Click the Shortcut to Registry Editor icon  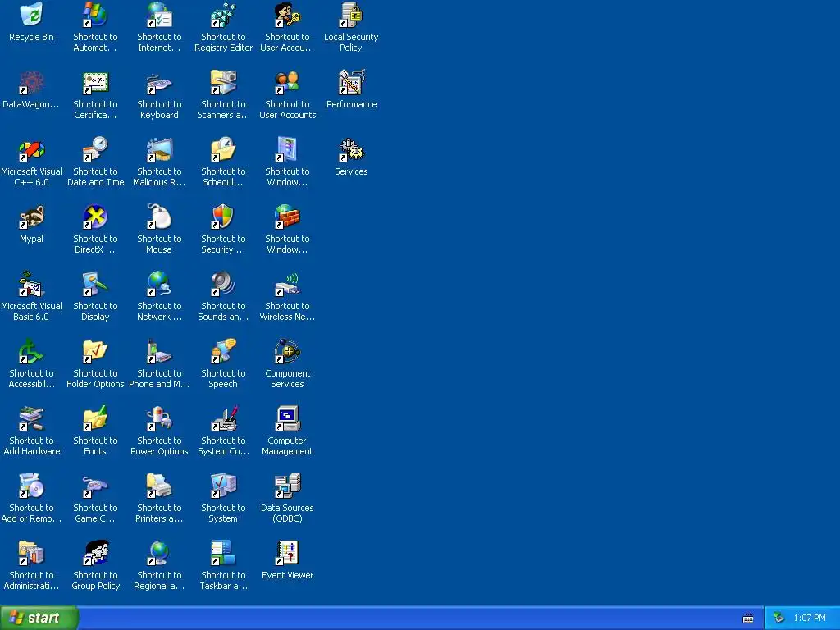(x=223, y=15)
